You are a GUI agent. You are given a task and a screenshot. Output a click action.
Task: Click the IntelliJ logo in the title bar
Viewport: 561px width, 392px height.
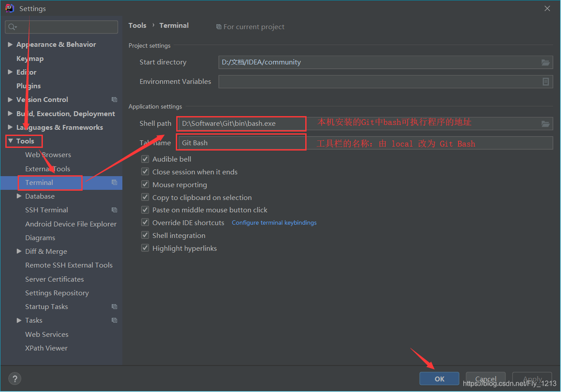(x=10, y=8)
